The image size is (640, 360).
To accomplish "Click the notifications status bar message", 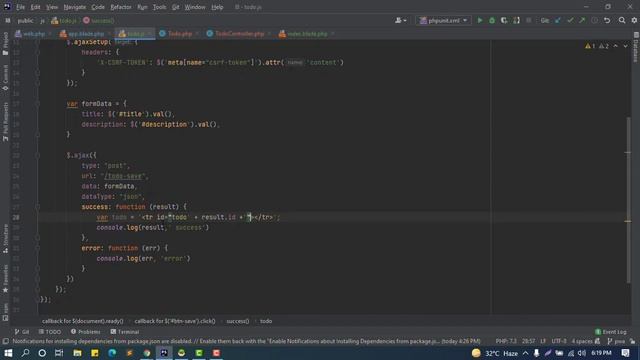I will click(247, 341).
